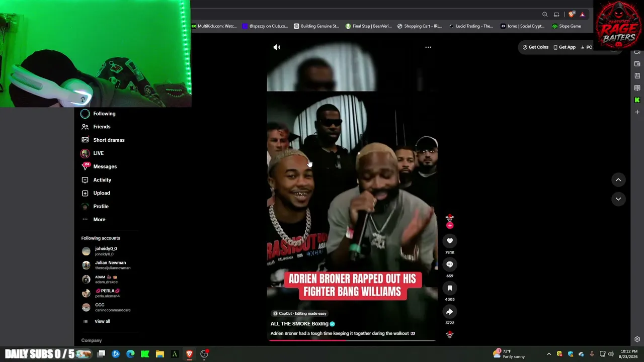Screen dimensions: 644x362
Task: Follow the creator via red plus badge
Action: click(x=450, y=226)
